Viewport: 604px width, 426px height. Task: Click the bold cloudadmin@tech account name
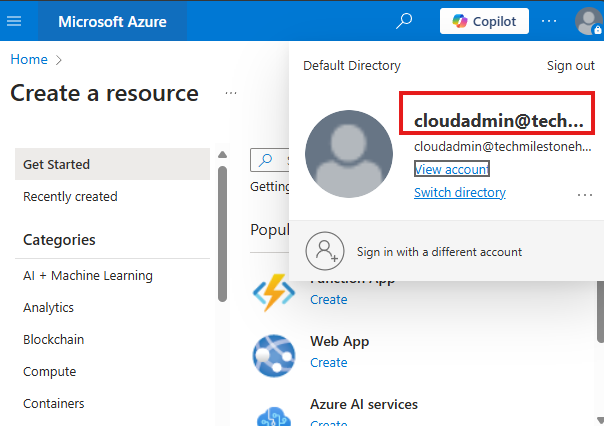pos(498,121)
